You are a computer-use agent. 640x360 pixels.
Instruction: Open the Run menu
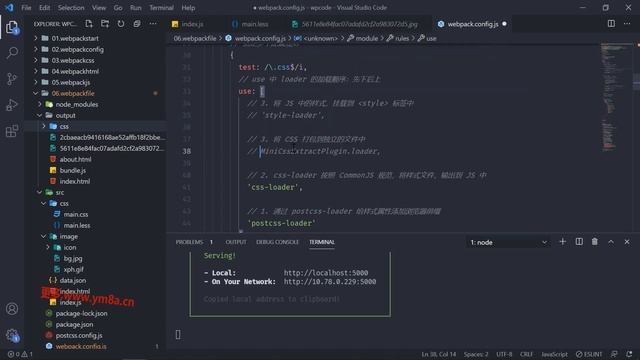(136, 8)
